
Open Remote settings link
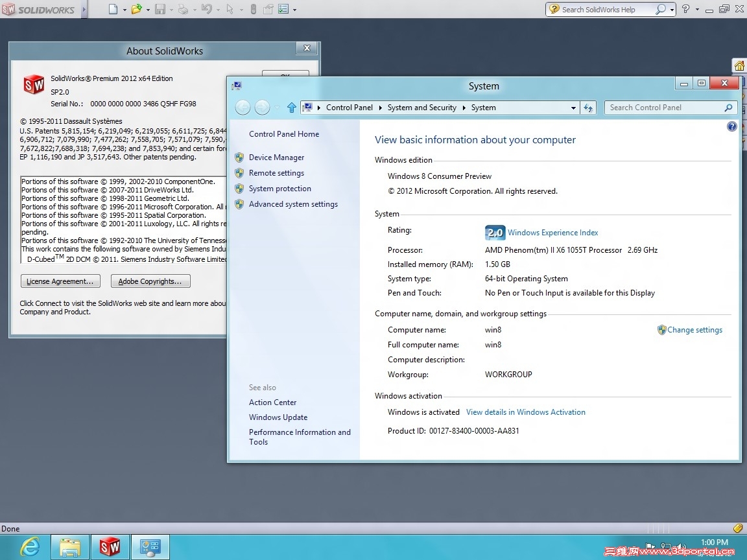(276, 173)
